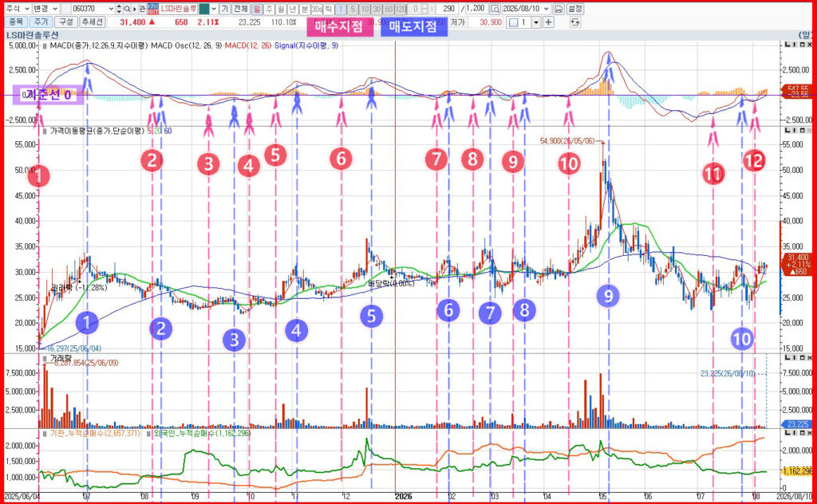Click the 전체 button
The image size is (817, 504).
[x=241, y=9]
